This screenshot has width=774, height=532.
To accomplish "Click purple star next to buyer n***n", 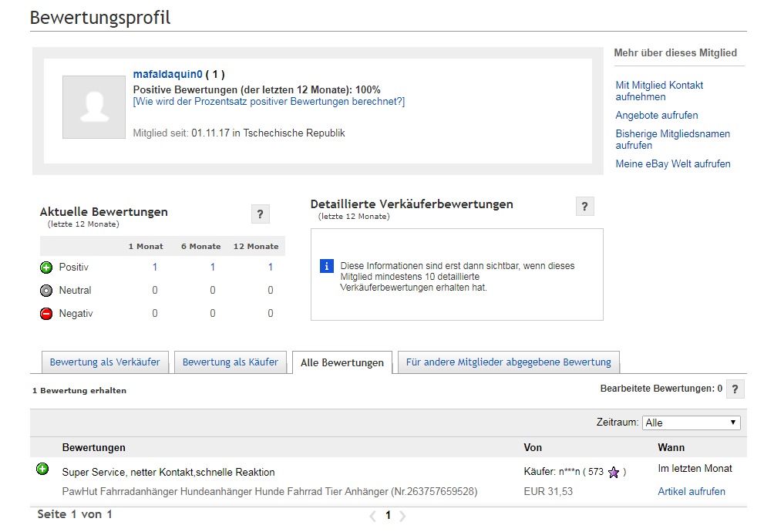I will click(x=614, y=473).
